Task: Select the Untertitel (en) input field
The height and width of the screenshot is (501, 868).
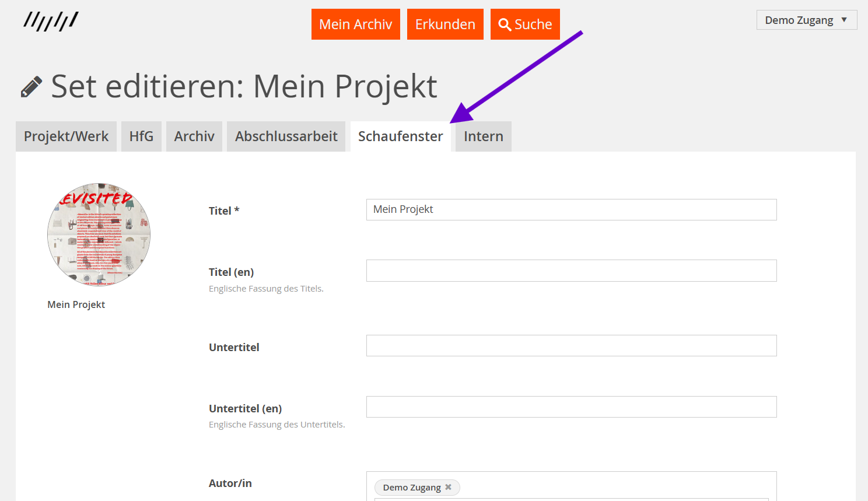Action: 571,407
